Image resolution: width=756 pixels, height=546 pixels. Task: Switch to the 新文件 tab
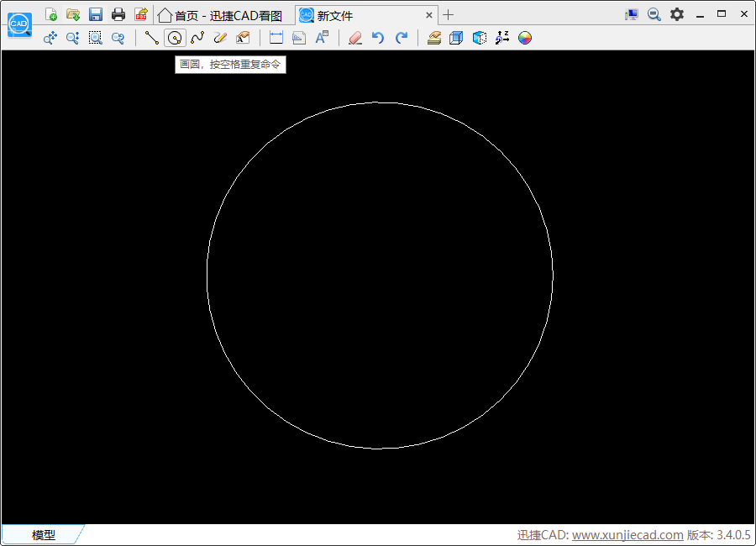pyautogui.click(x=366, y=15)
